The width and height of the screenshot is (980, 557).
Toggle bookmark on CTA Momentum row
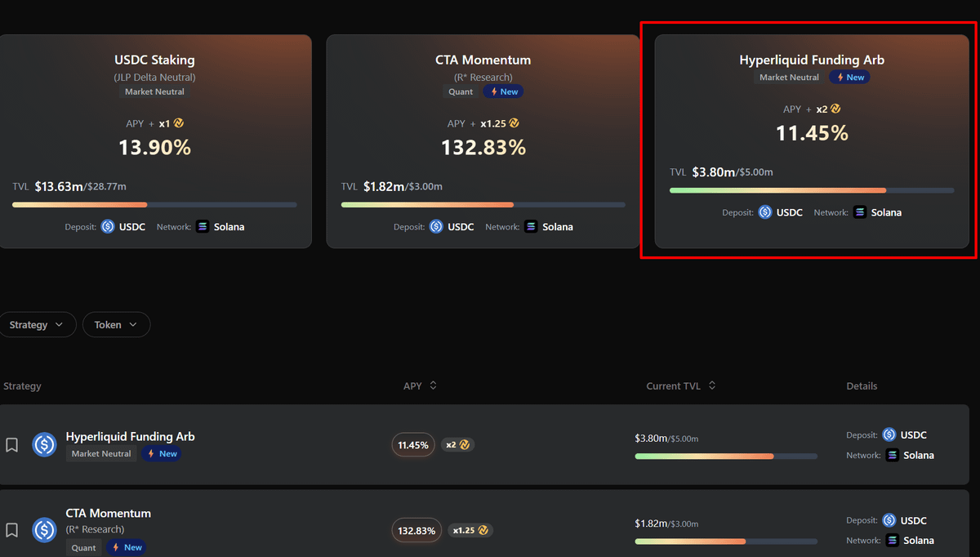click(x=11, y=530)
